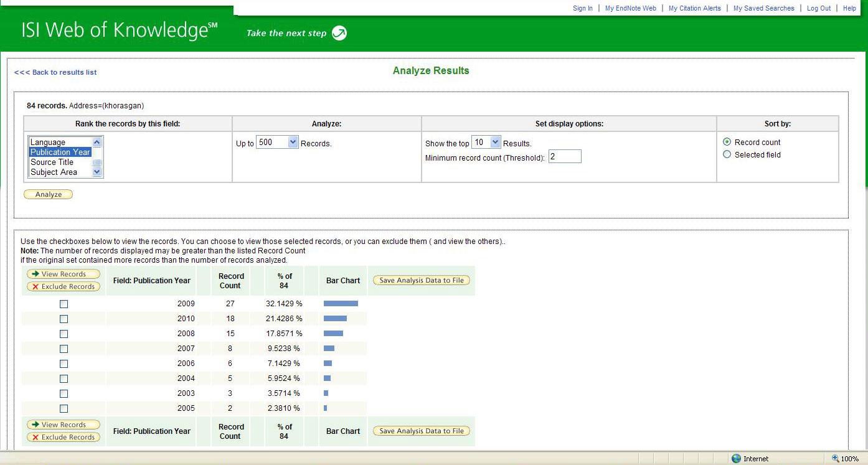Click the bottom Save Analysis Data to File button
Image resolution: width=868 pixels, height=465 pixels.
coord(422,431)
